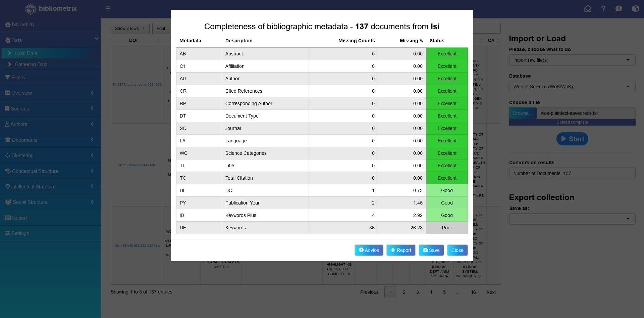644x318 pixels.
Task: Go to page 2 of the table
Action: point(404,292)
